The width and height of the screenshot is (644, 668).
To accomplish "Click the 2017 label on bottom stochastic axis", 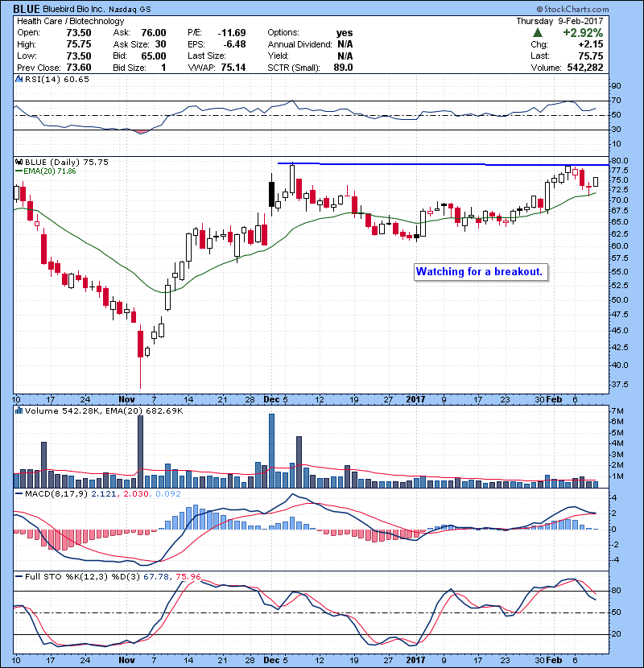I will point(415,660).
